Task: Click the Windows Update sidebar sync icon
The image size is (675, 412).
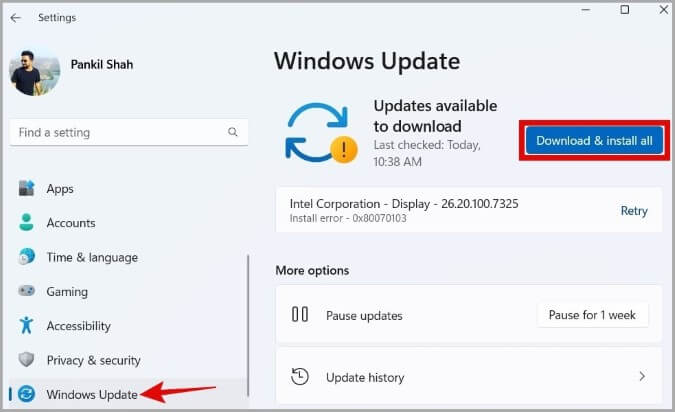Action: pos(26,394)
